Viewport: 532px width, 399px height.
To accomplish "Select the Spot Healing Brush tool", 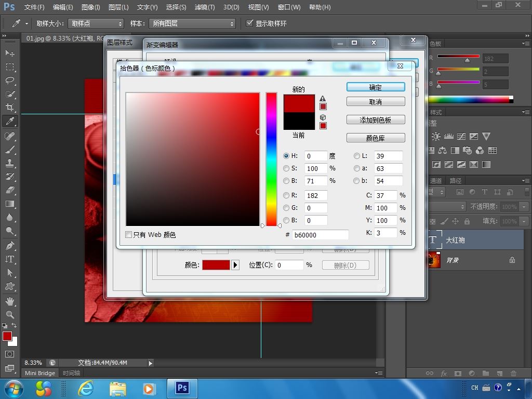I will [x=10, y=136].
